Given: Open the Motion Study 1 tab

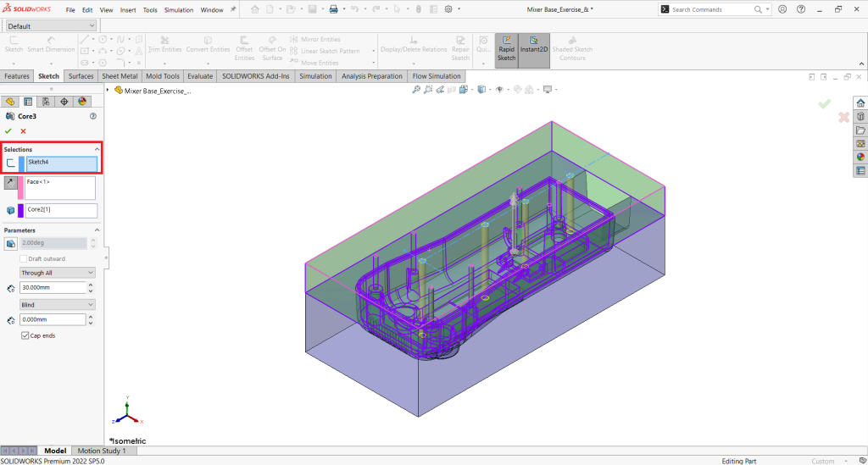Looking at the screenshot, I should pyautogui.click(x=102, y=451).
